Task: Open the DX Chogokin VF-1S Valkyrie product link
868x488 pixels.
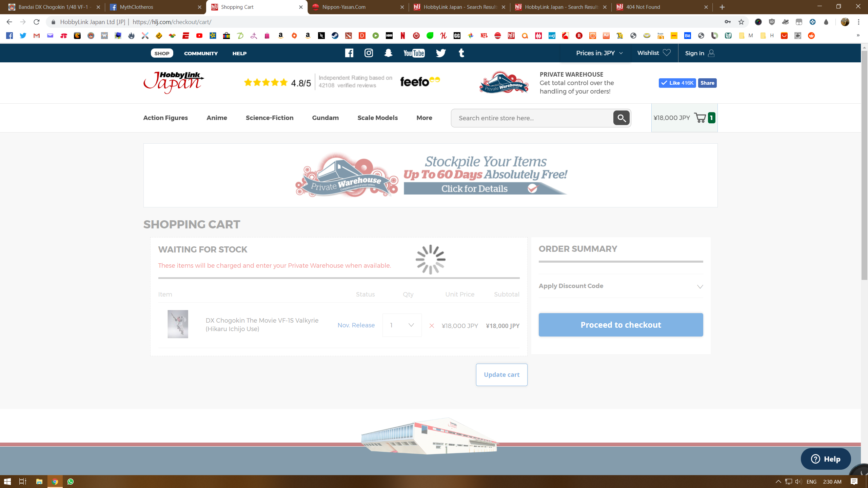Action: [262, 325]
